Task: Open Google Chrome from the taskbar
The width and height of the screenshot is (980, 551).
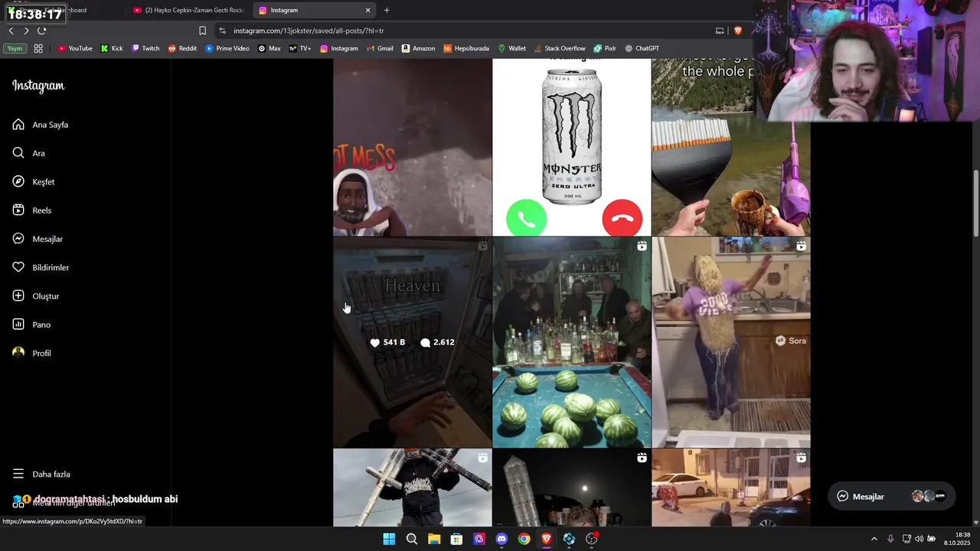Action: coord(524,539)
